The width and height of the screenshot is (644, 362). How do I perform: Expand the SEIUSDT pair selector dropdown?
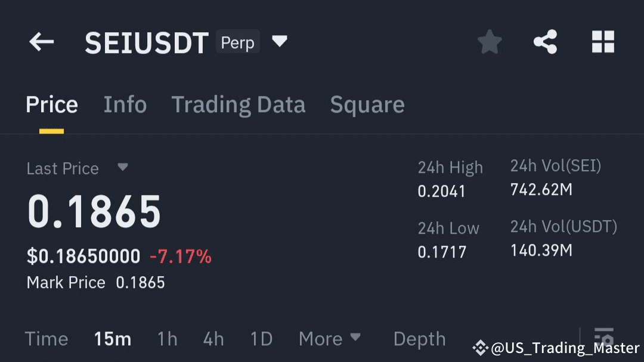[280, 42]
